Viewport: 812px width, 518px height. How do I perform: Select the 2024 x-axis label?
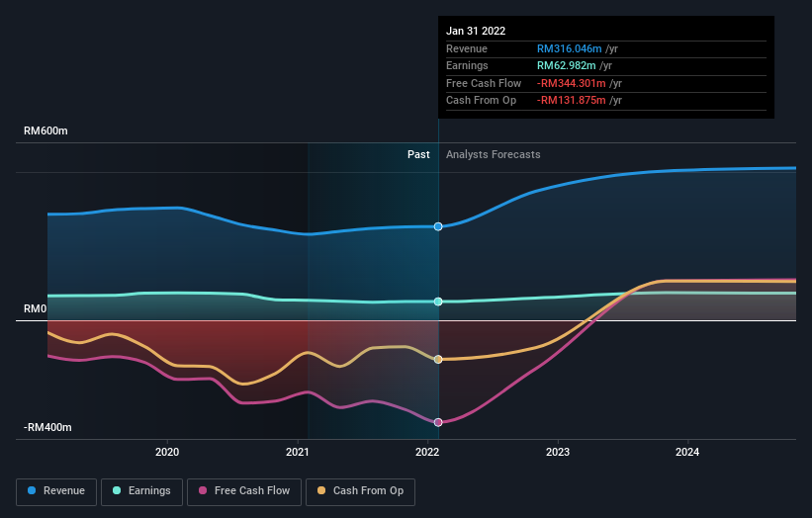point(687,452)
